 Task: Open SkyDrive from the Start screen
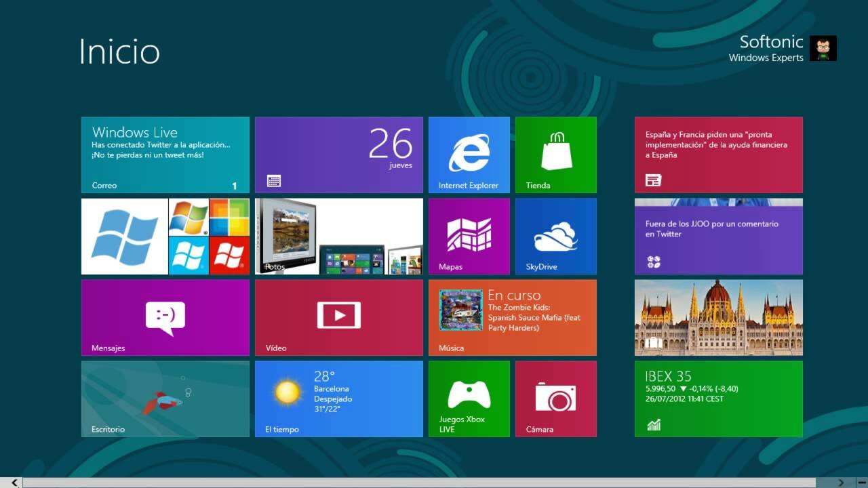[x=555, y=236]
